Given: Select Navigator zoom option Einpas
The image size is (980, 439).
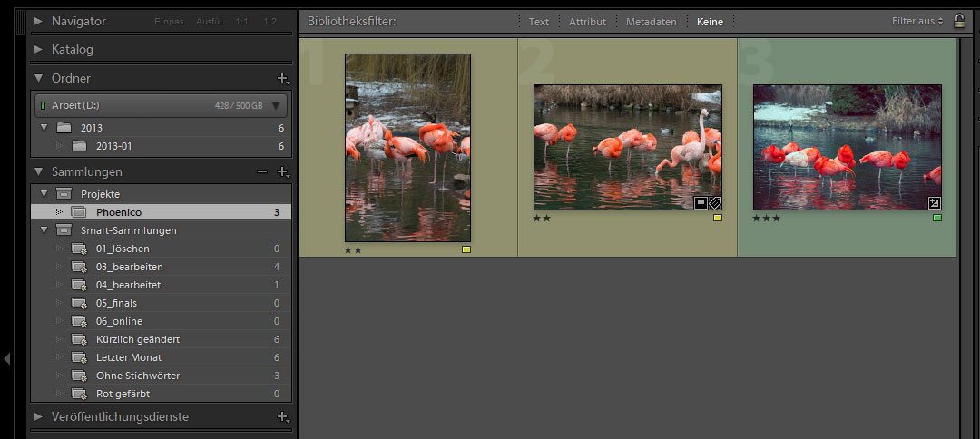Looking at the screenshot, I should (169, 21).
